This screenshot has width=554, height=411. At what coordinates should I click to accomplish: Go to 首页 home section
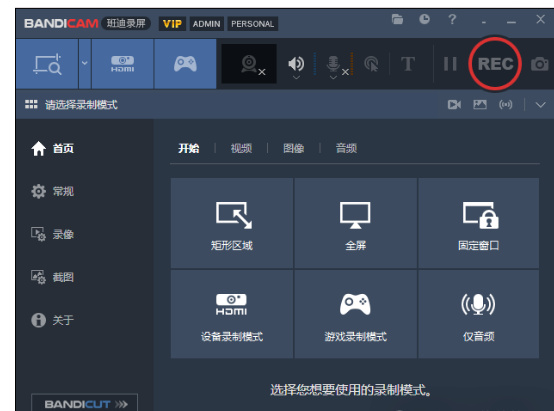52,148
